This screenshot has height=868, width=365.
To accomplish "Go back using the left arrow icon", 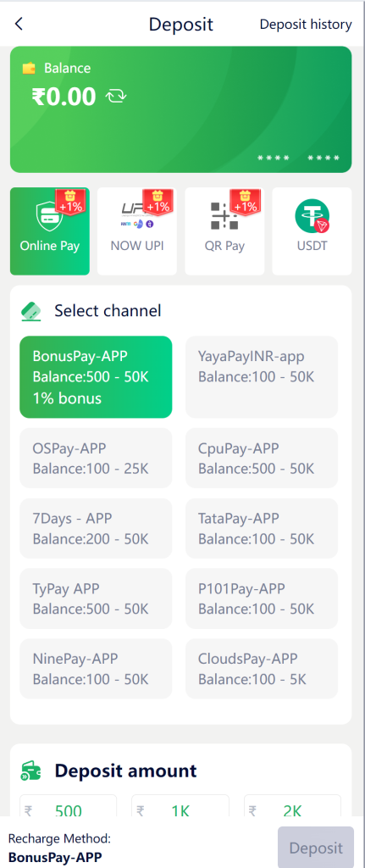I will (x=19, y=24).
